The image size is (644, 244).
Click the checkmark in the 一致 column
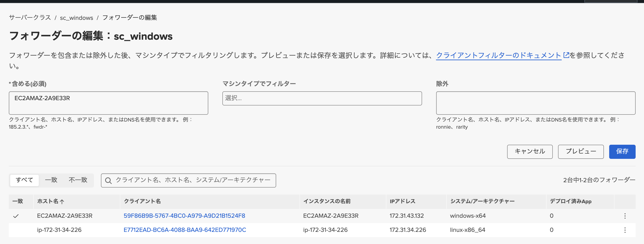tap(17, 216)
